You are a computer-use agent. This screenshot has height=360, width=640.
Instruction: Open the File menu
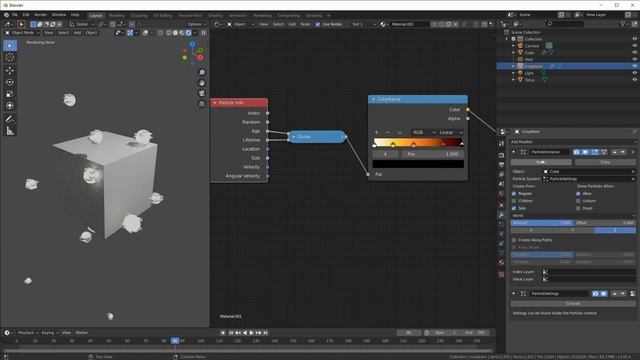(x=15, y=15)
